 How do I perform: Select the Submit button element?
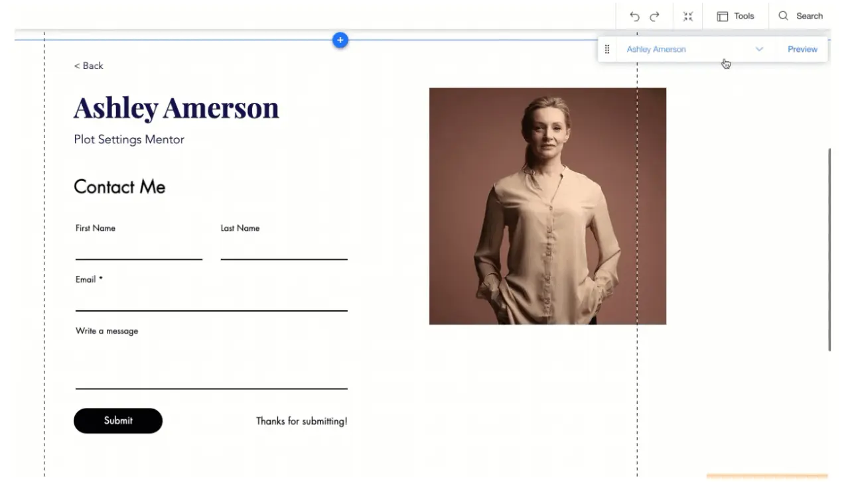[118, 420]
